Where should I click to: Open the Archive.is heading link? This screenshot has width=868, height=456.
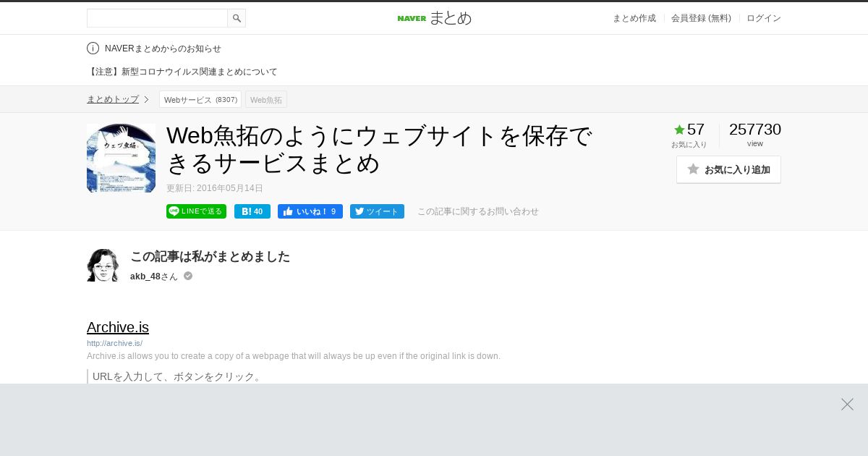click(x=118, y=327)
